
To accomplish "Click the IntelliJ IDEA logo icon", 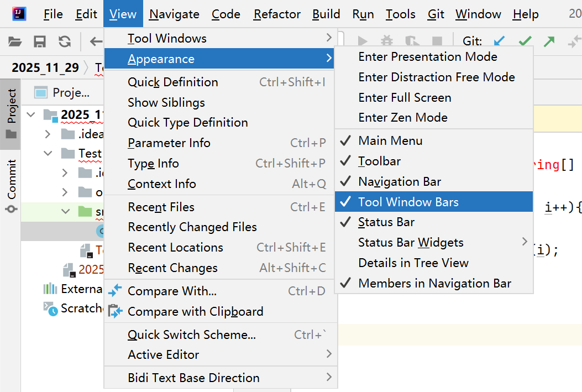I will [19, 14].
